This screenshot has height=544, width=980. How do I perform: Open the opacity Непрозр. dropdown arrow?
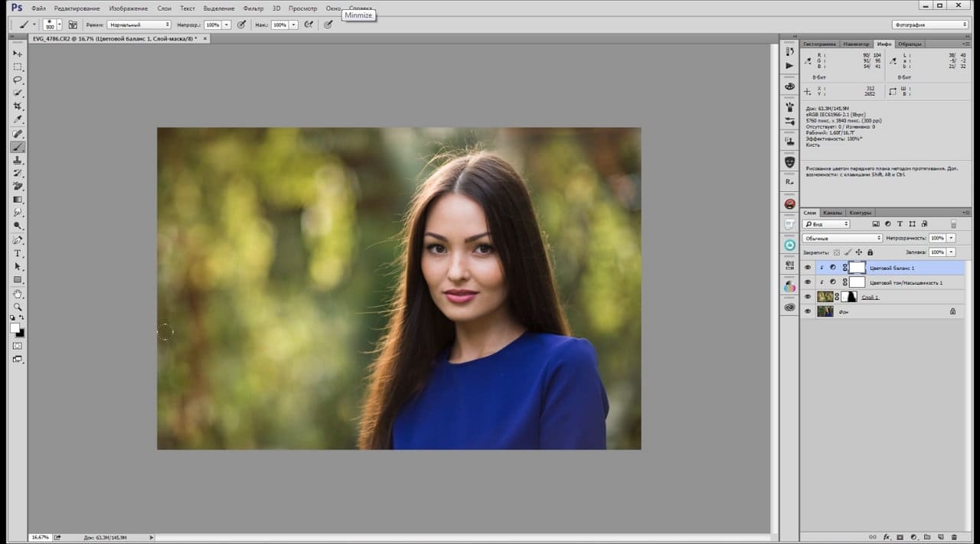(227, 24)
